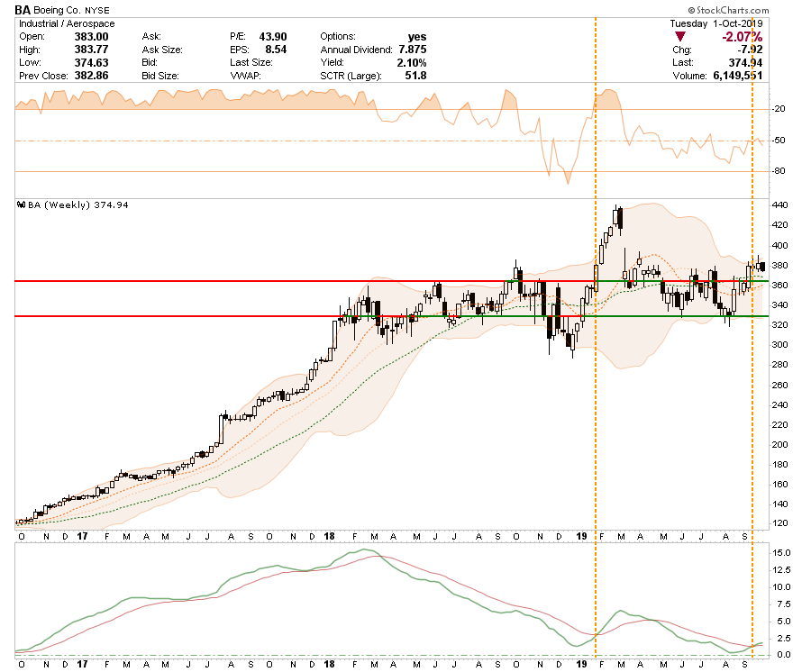Click the 'Last Size:' label
This screenshot has width=811, height=672.
pyautogui.click(x=251, y=62)
